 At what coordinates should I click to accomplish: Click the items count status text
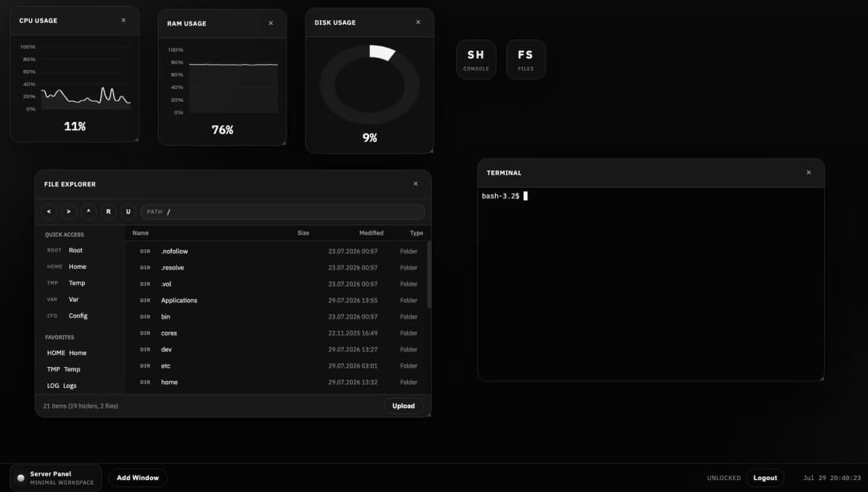(x=81, y=406)
